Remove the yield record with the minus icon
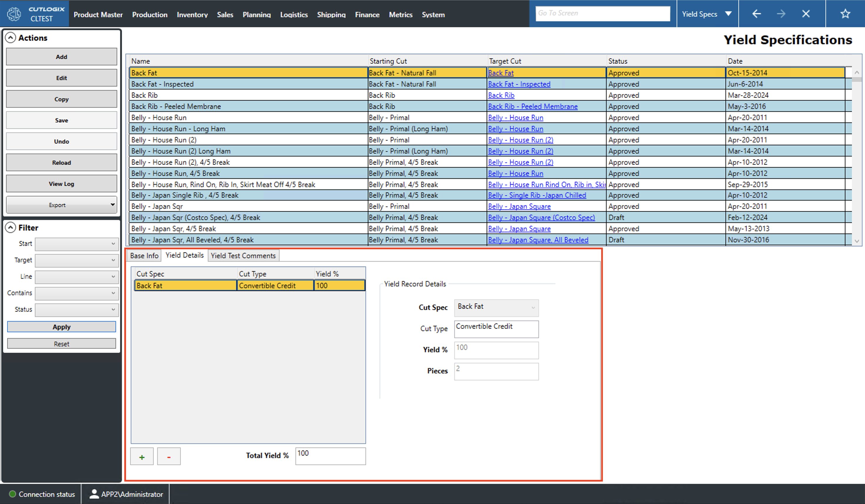The image size is (865, 504). point(169,456)
